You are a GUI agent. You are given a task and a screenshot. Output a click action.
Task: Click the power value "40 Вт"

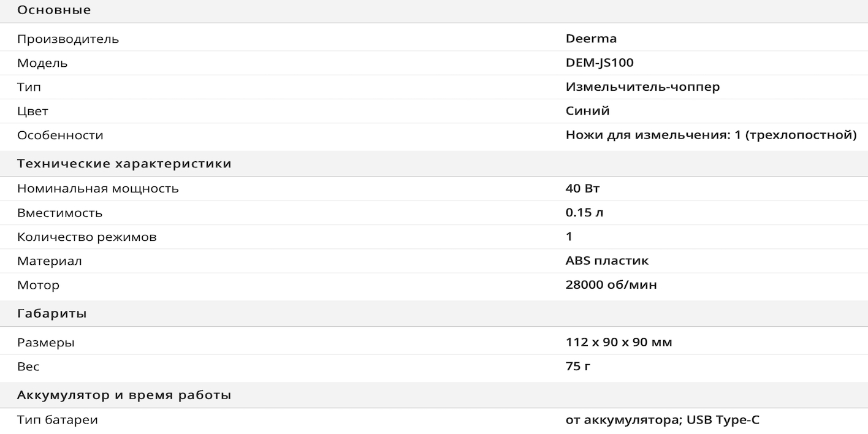click(582, 188)
